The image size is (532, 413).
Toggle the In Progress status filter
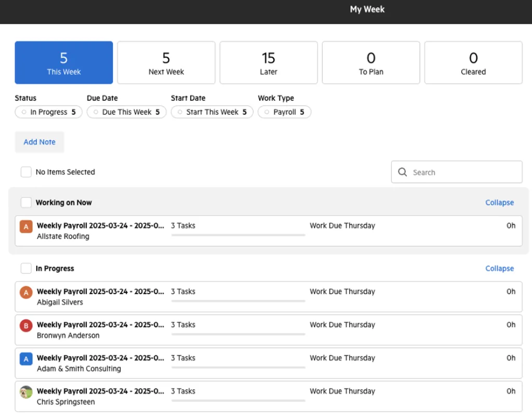48,112
